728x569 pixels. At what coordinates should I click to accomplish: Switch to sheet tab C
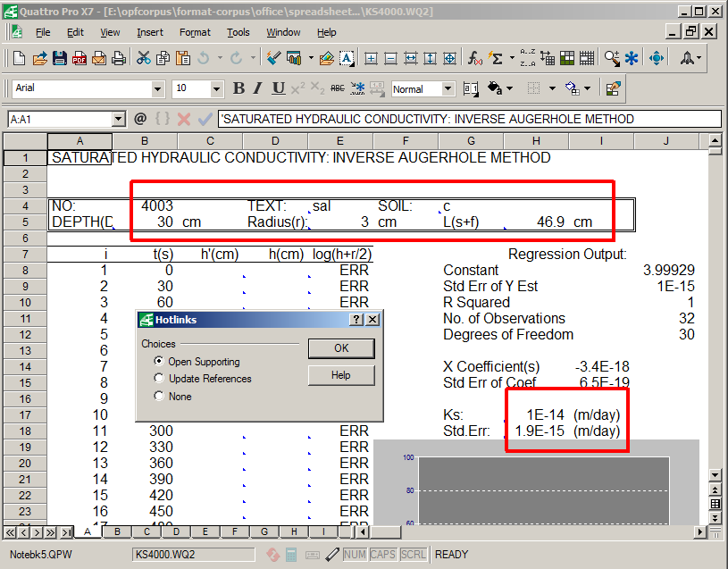tap(146, 531)
